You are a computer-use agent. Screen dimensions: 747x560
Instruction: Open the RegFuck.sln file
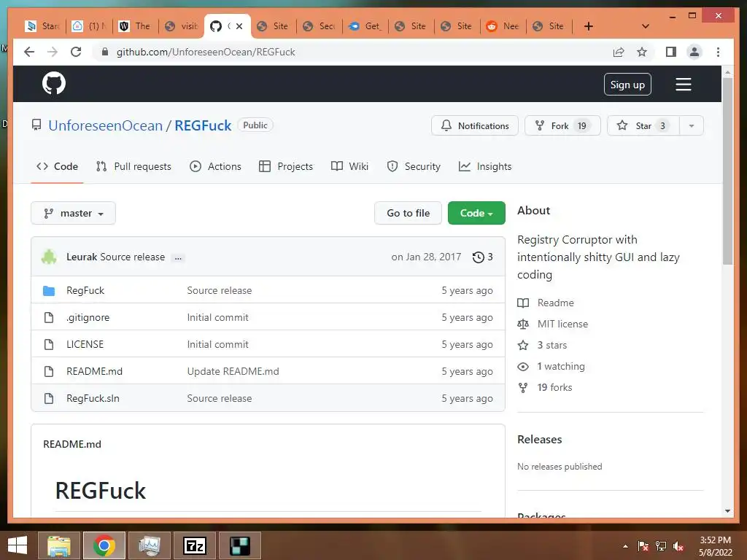(x=93, y=399)
